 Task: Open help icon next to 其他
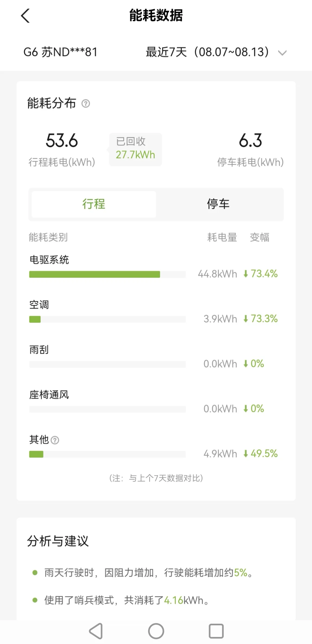tap(55, 440)
